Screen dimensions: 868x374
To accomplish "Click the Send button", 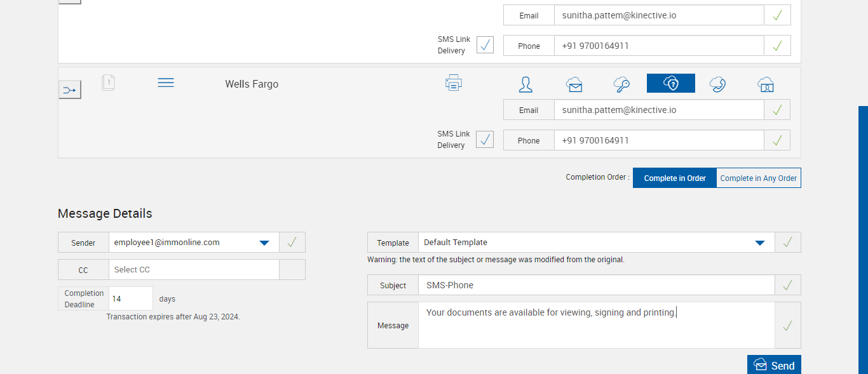I will [x=774, y=365].
